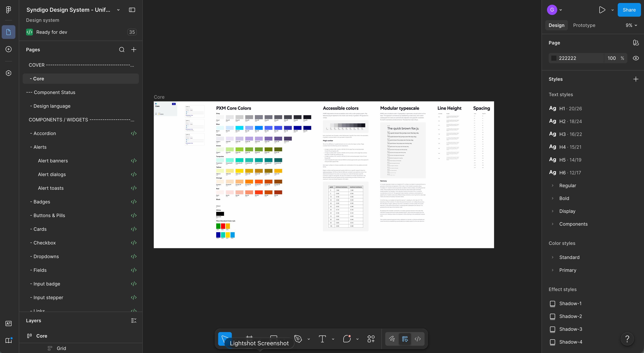Select the Core layer in Layers panel
This screenshot has height=353, width=644.
(x=81, y=336)
